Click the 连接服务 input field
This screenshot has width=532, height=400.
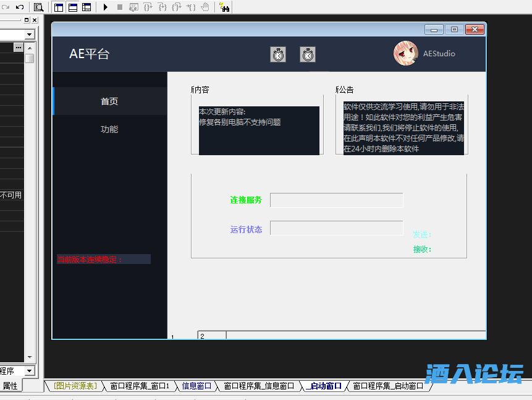pos(336,200)
